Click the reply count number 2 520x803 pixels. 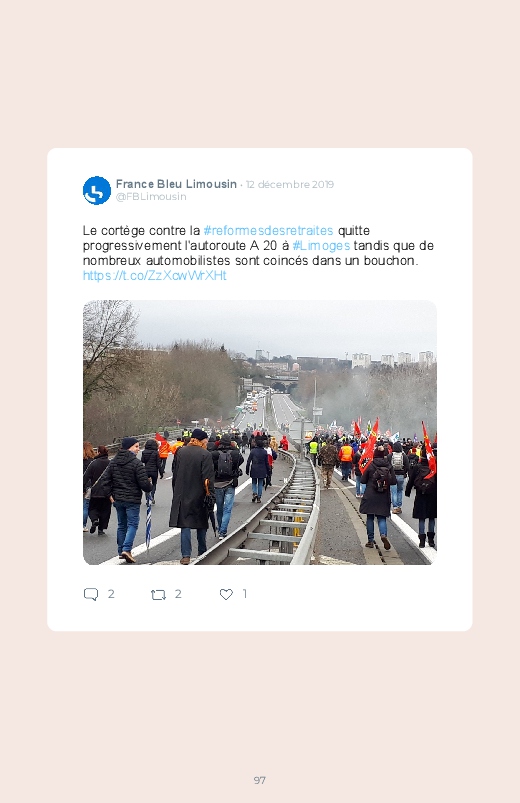click(x=111, y=594)
